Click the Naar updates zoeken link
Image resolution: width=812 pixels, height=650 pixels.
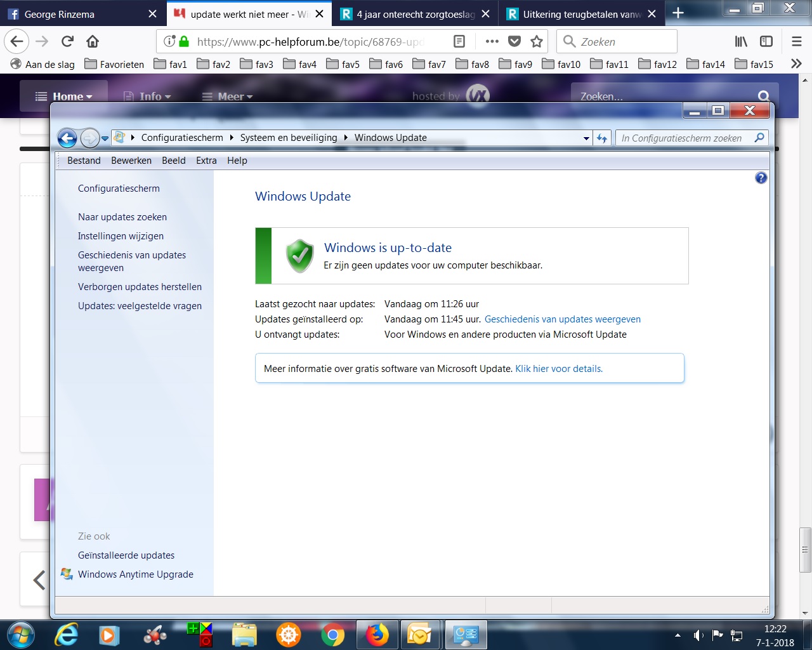click(x=122, y=217)
